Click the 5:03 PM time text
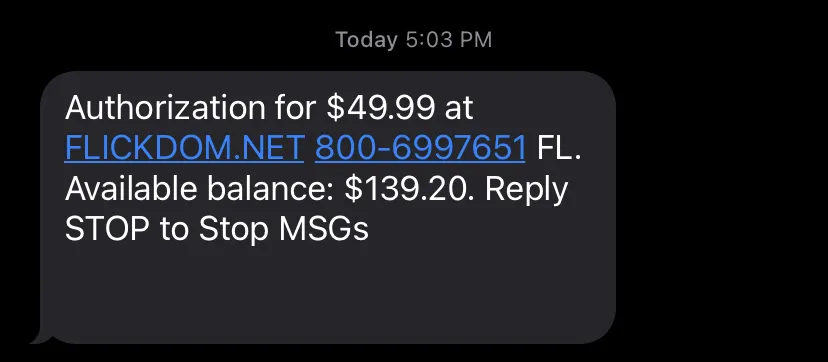This screenshot has width=828, height=362. 449,40
